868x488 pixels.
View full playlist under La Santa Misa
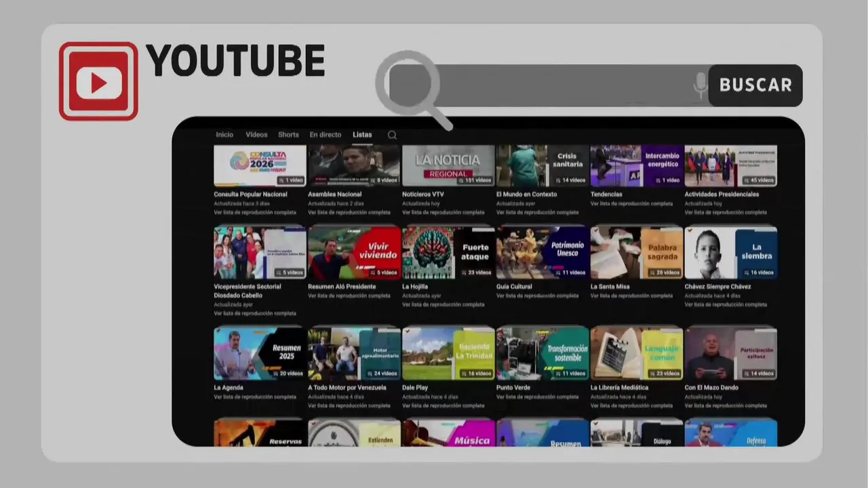pos(632,296)
